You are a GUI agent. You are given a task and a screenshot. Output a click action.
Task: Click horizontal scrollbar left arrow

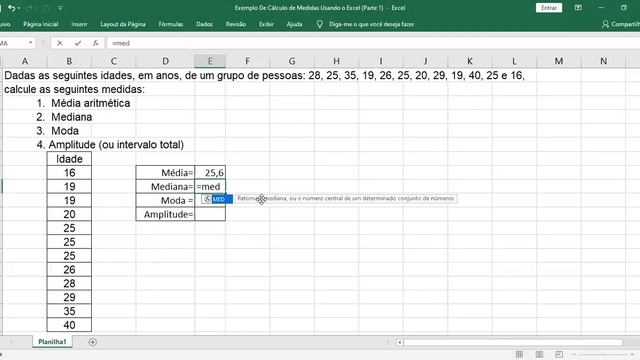point(400,342)
